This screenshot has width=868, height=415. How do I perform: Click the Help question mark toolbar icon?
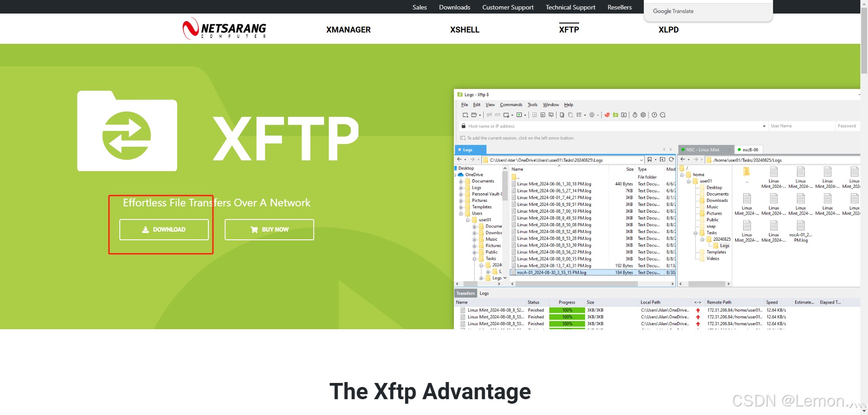(x=654, y=115)
